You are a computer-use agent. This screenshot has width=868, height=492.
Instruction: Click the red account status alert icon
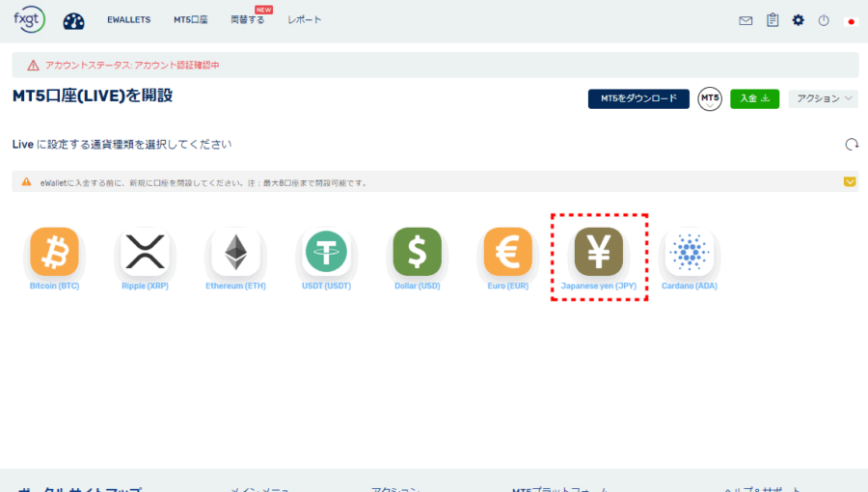pos(33,66)
